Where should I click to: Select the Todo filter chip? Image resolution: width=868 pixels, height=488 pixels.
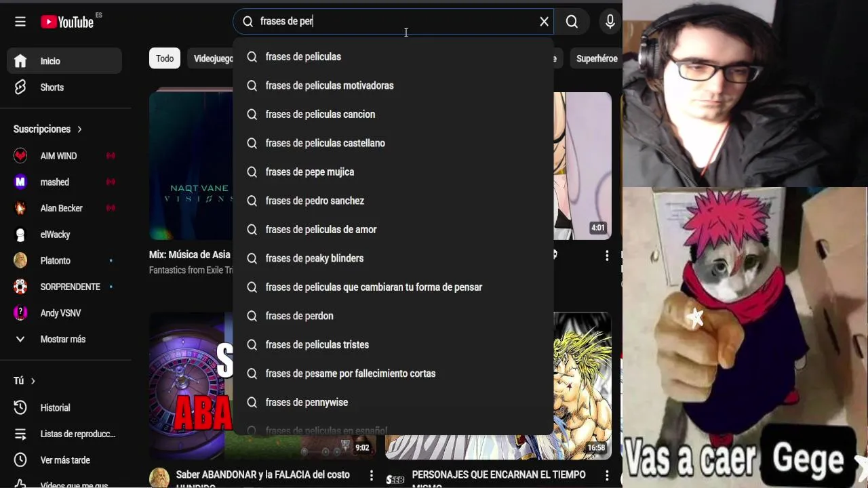[165, 58]
